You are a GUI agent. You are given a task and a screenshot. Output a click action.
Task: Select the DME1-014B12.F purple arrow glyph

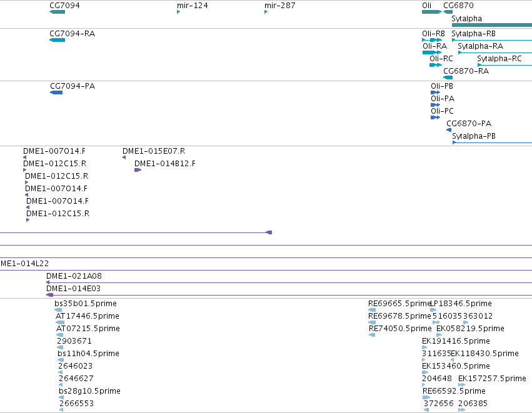138,170
